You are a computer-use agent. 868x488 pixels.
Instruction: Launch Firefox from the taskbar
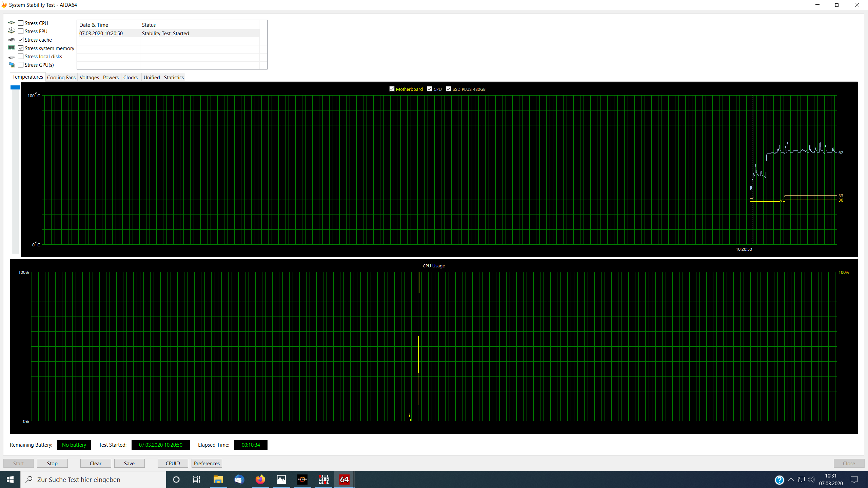[x=260, y=480]
